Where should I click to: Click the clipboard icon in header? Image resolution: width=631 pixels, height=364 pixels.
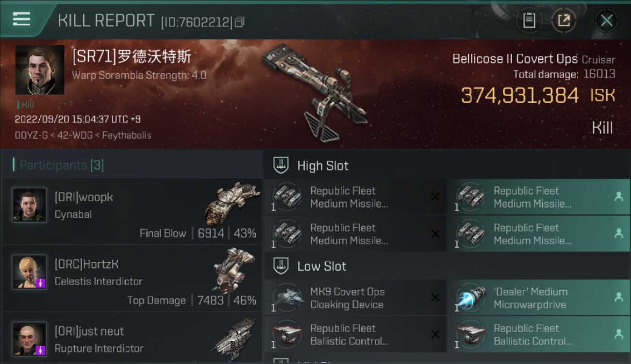click(x=529, y=20)
